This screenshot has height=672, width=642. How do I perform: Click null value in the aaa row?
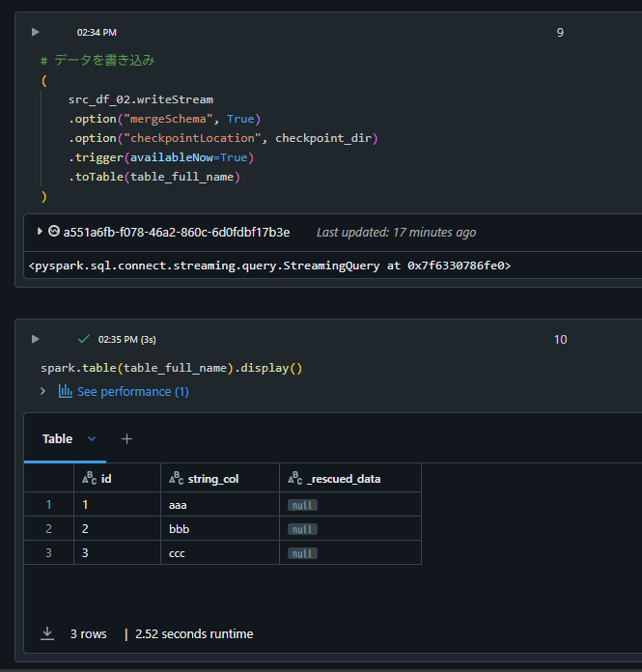click(x=302, y=505)
